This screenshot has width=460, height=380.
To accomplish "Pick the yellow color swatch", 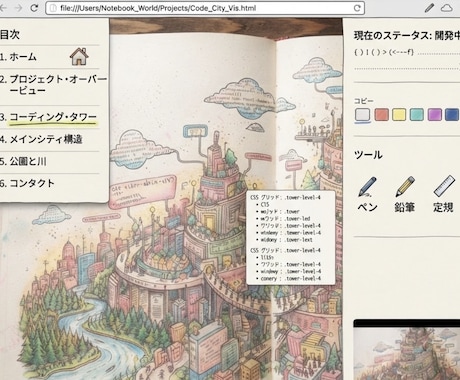I will coord(399,114).
